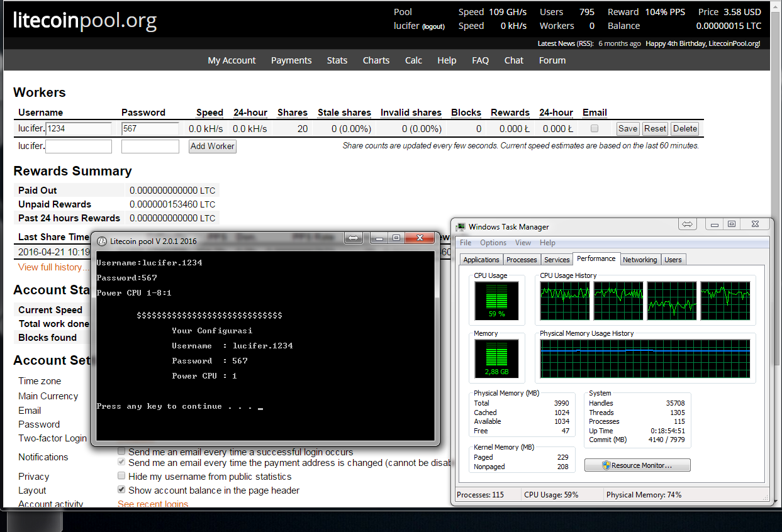Edit worker password field containing 567
The image size is (782, 532).
[x=150, y=128]
